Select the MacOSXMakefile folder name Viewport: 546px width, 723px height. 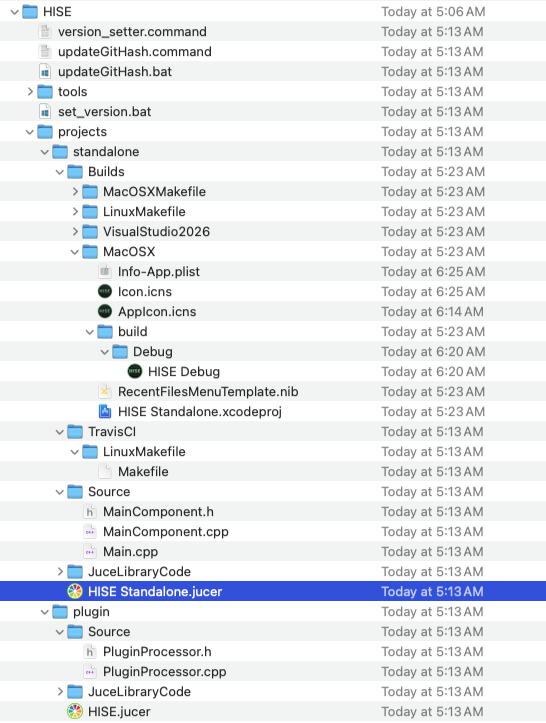[154, 192]
